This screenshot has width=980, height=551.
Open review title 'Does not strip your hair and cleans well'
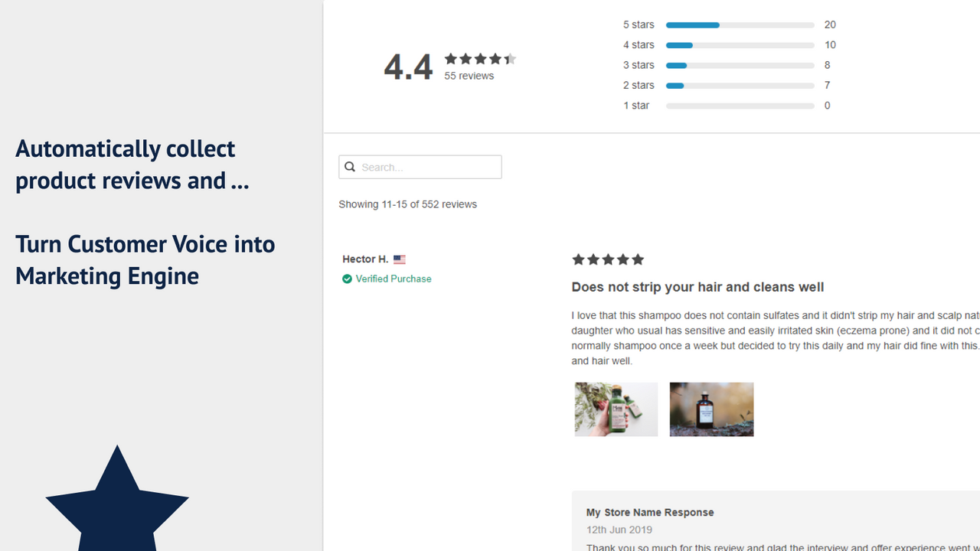[698, 287]
